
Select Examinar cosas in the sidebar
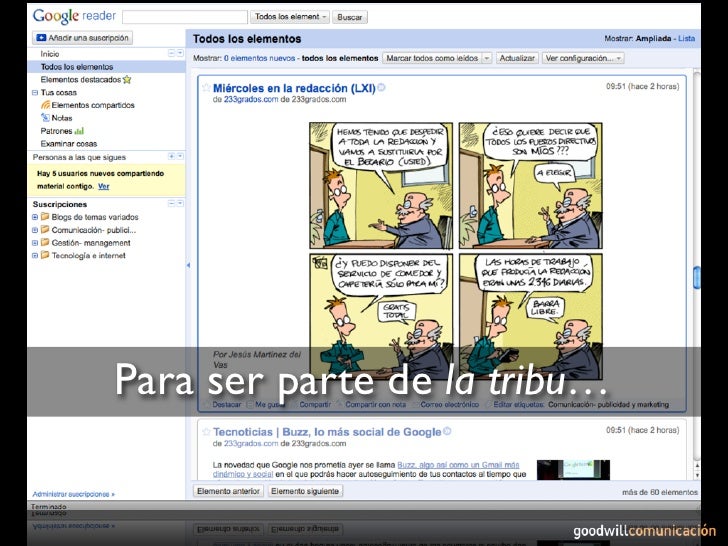[x=68, y=143]
